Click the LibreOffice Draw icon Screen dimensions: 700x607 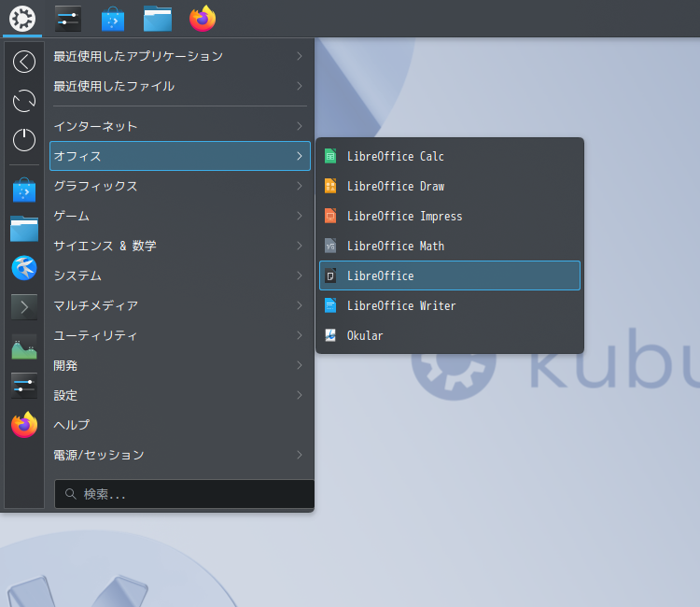330,186
